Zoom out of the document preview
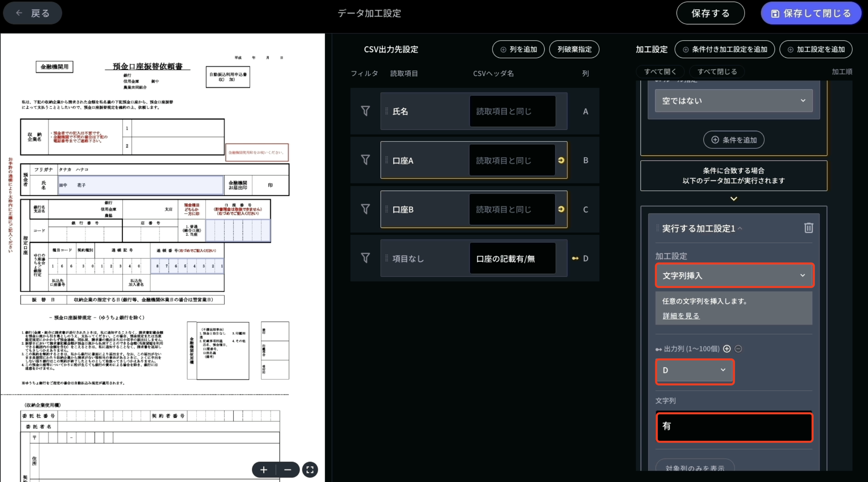 click(x=288, y=469)
